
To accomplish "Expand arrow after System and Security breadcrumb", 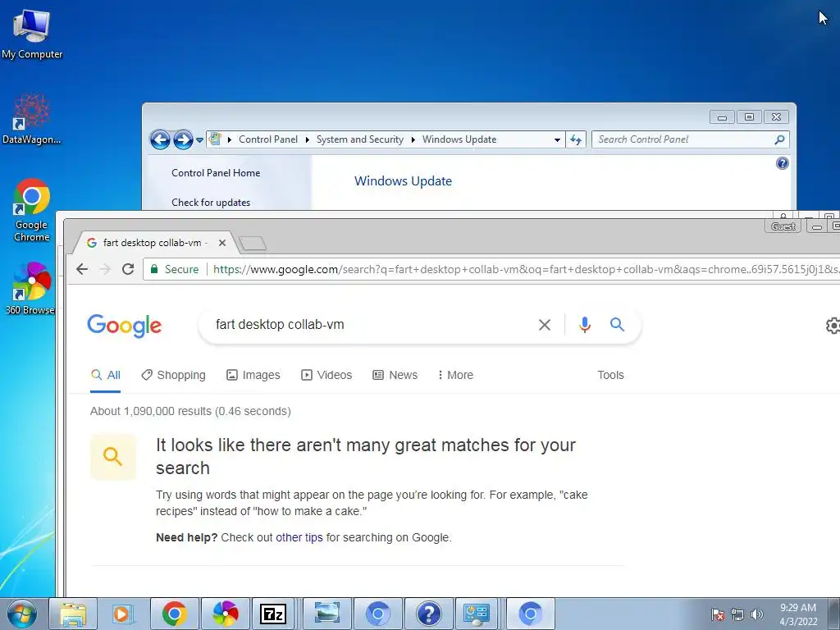I will [x=413, y=139].
